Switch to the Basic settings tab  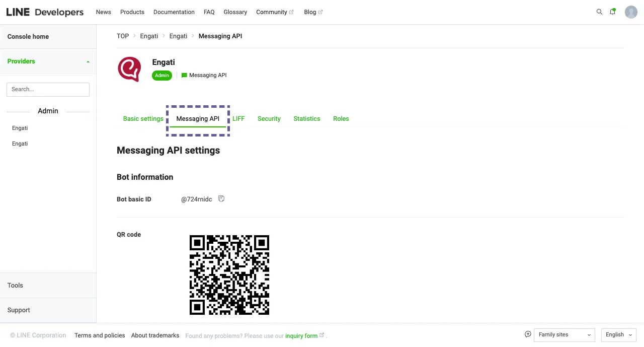143,119
